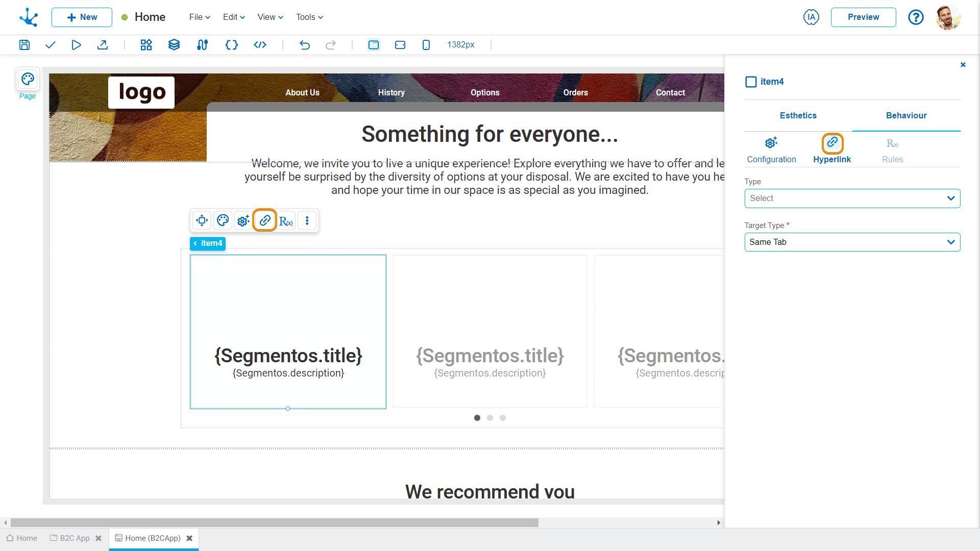Screen dimensions: 980x551
Task: Expand the Type dropdown selector
Action: [851, 198]
